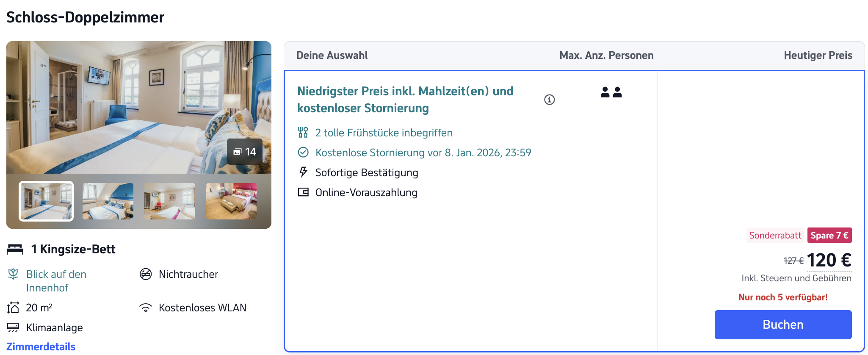868x355 pixels.
Task: Select the third room thumbnail
Action: coord(170,201)
